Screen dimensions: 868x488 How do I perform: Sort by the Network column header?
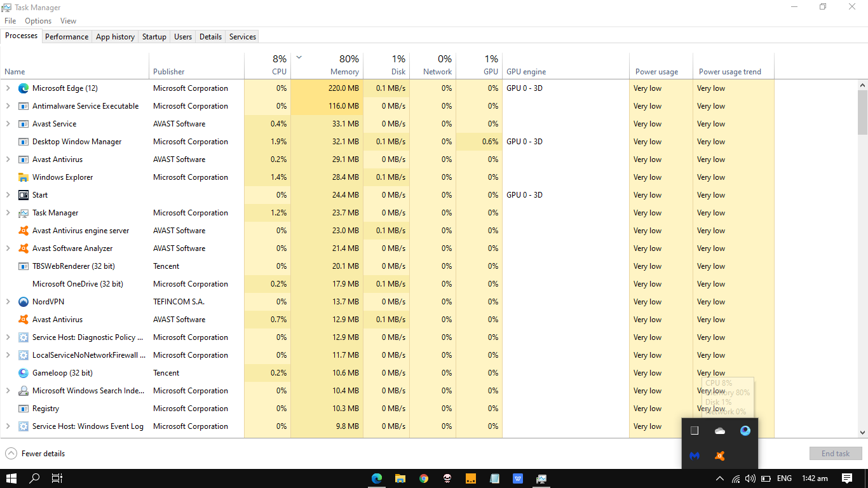433,66
